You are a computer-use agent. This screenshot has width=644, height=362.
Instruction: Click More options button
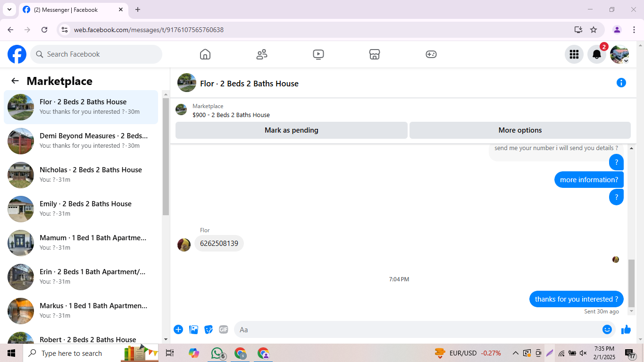pyautogui.click(x=520, y=130)
